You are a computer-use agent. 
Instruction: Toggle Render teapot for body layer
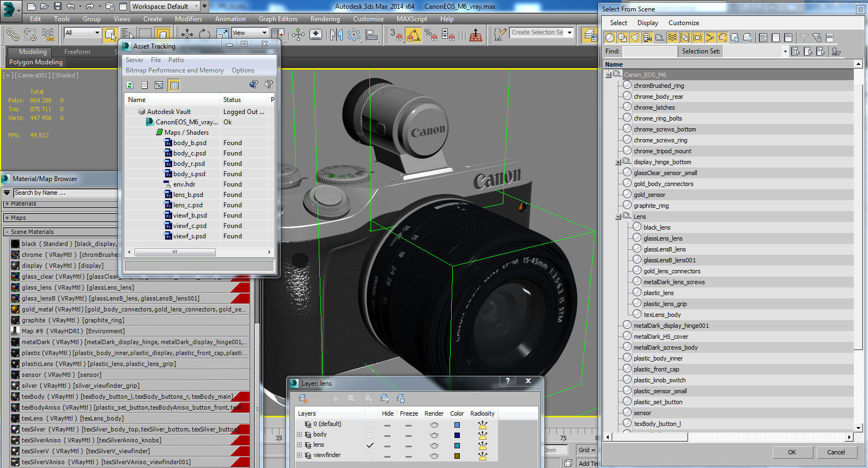pyautogui.click(x=434, y=435)
